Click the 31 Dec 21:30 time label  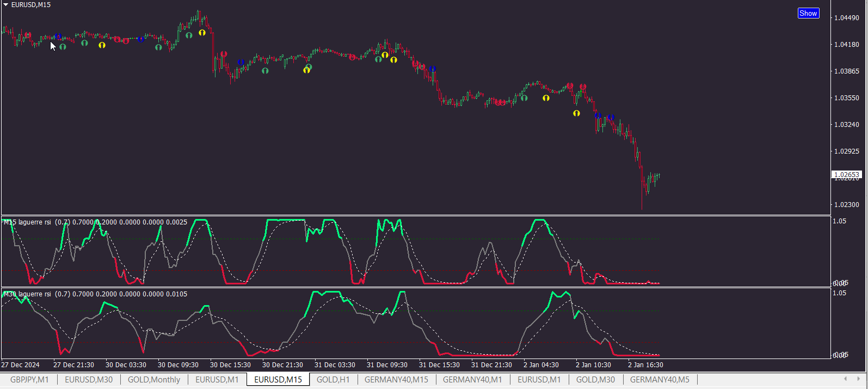tap(491, 365)
